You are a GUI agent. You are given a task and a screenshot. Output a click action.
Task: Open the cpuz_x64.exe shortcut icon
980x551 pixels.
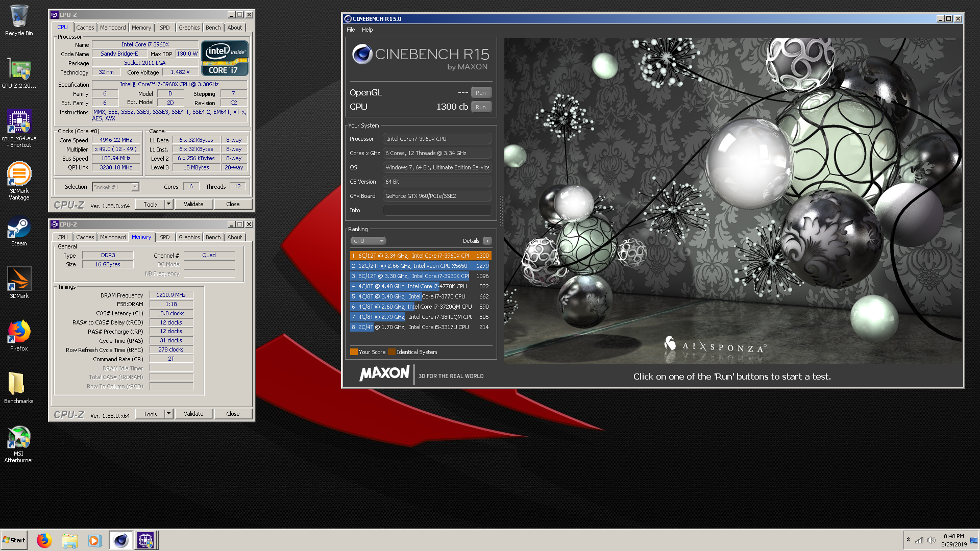(x=19, y=128)
